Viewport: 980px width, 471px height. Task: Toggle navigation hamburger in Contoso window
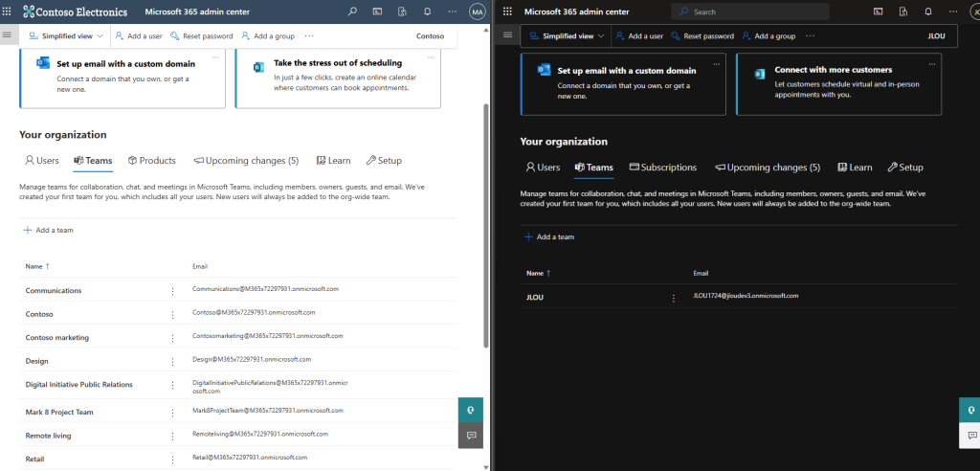tap(7, 35)
